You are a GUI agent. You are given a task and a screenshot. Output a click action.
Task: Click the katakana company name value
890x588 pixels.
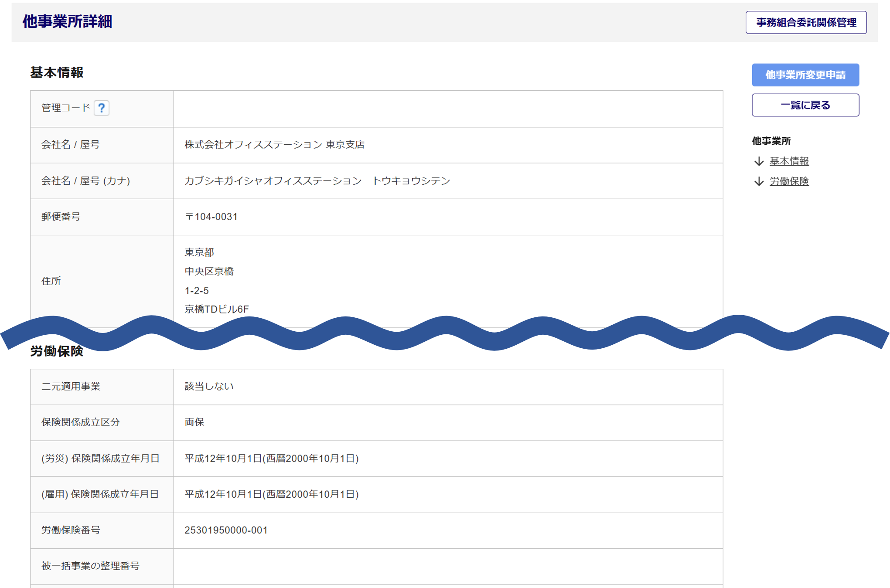(317, 181)
